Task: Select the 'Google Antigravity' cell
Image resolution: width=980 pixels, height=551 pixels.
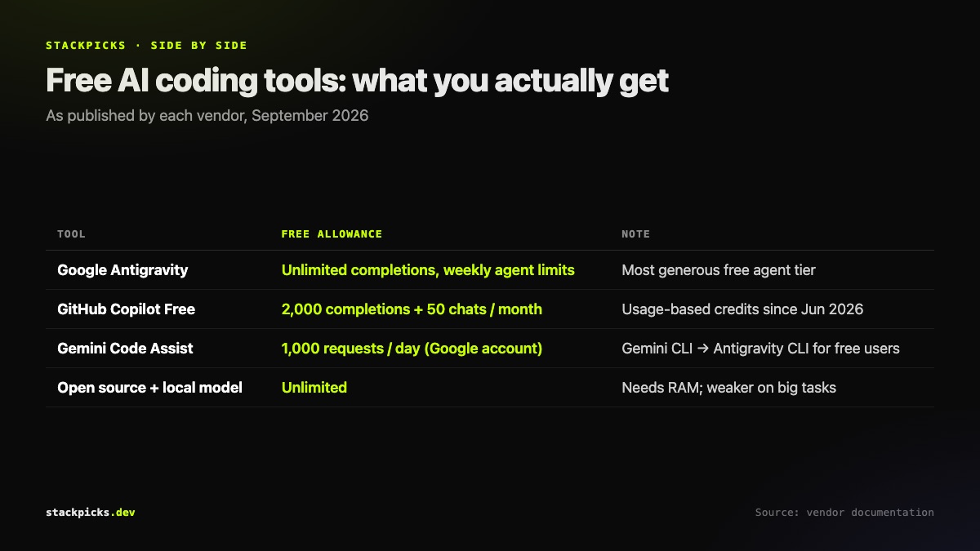Action: click(122, 270)
